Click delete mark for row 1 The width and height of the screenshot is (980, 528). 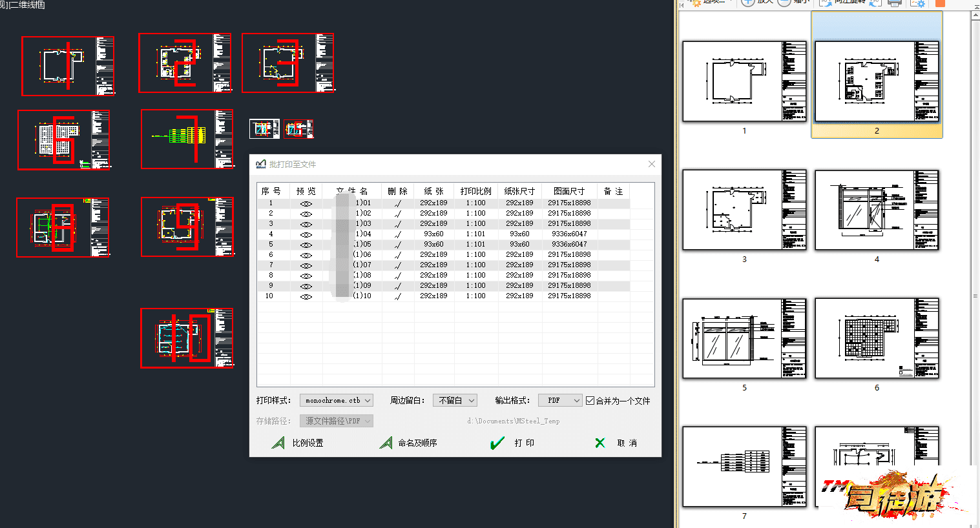coord(398,203)
